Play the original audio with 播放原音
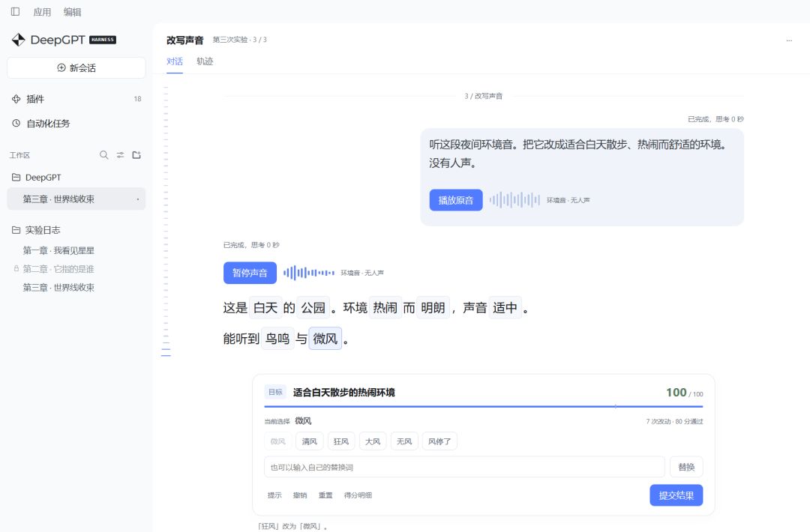 point(456,200)
